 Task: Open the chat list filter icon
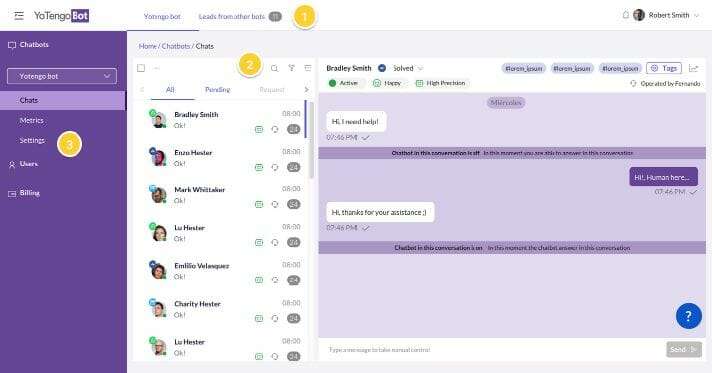click(292, 68)
